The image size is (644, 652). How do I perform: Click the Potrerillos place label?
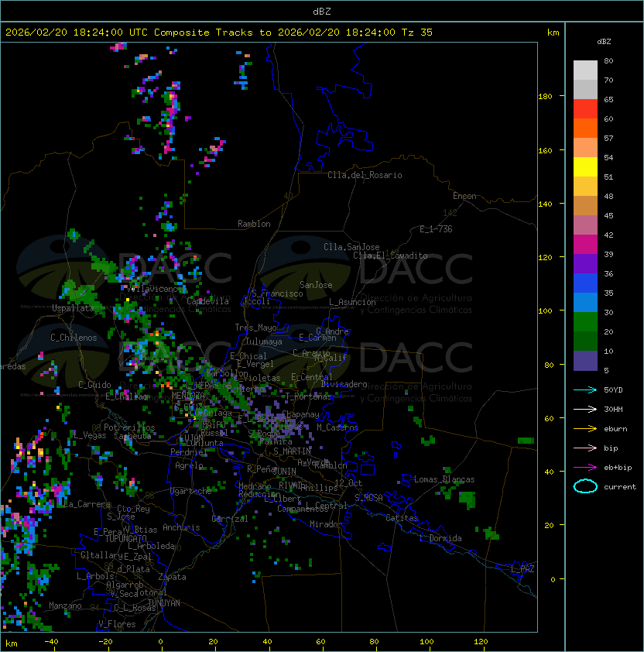tap(129, 427)
